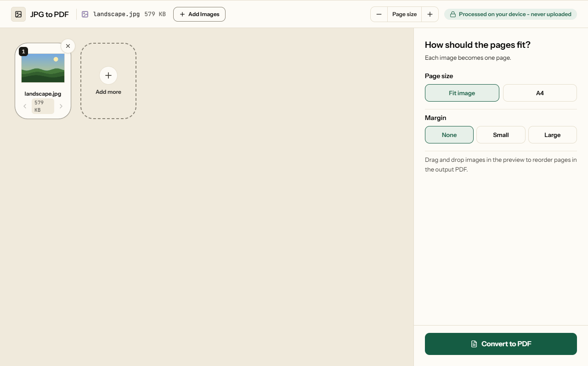The image size is (588, 366).
Task: Click the round plus icon in Add more tile
Action: [108, 75]
